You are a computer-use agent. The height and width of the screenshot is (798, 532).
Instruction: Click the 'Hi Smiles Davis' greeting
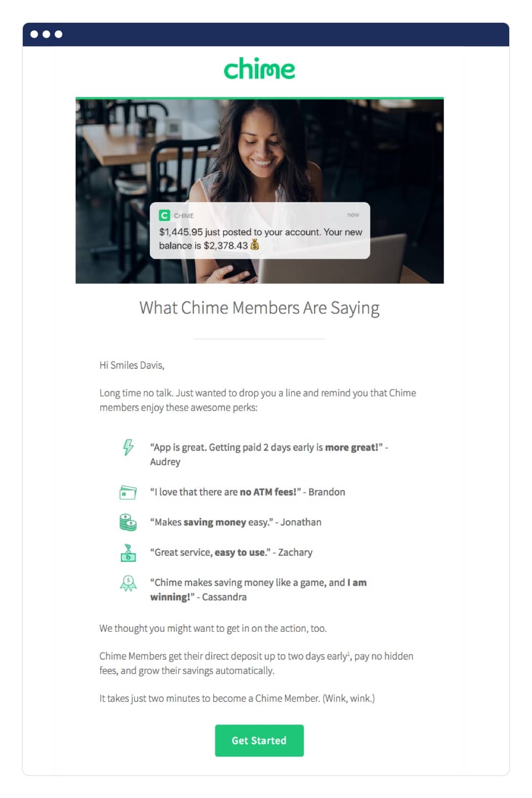(132, 365)
